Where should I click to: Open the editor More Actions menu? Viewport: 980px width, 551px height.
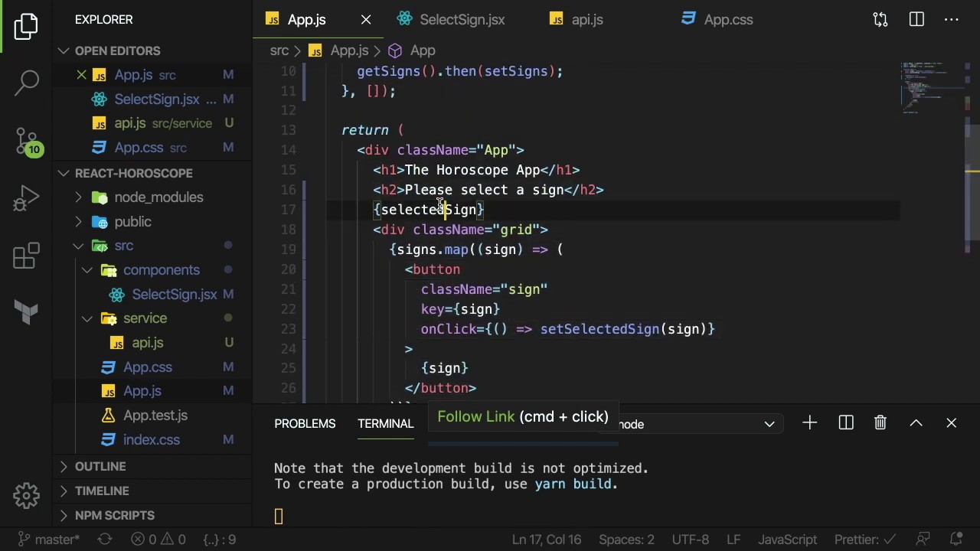point(952,20)
